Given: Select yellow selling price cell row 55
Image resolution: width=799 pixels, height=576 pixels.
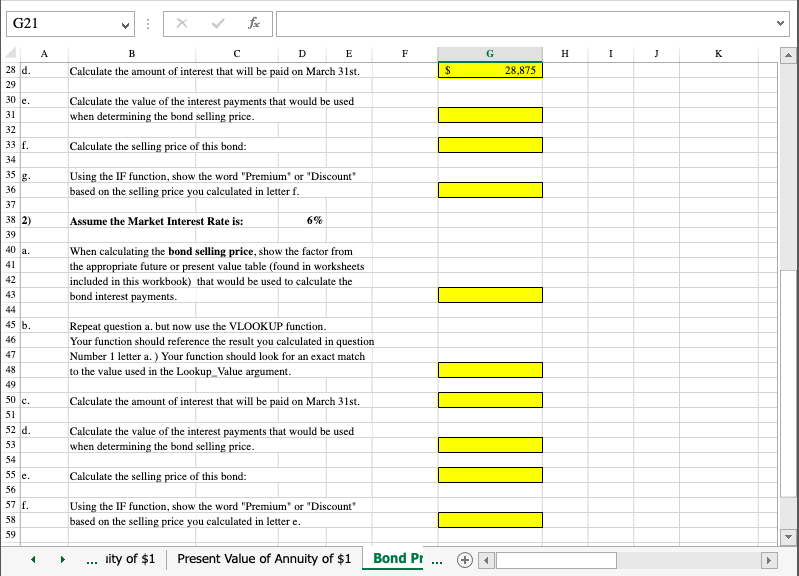Looking at the screenshot, I should click(490, 475).
